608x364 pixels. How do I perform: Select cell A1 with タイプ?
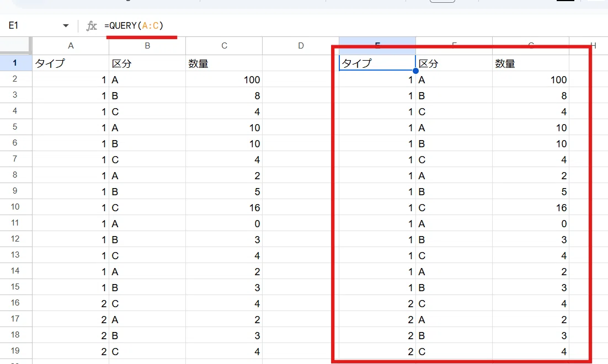coord(71,63)
